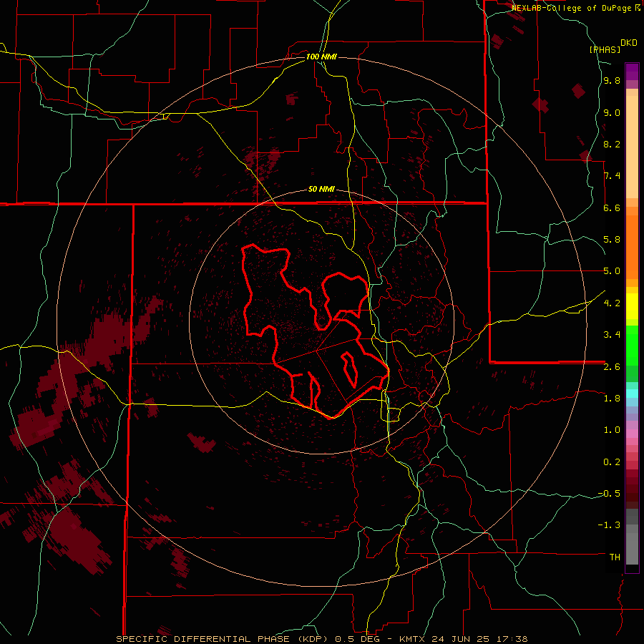Pick the cyan color bar segment
The height and width of the screenshot is (644, 644).
click(x=632, y=394)
